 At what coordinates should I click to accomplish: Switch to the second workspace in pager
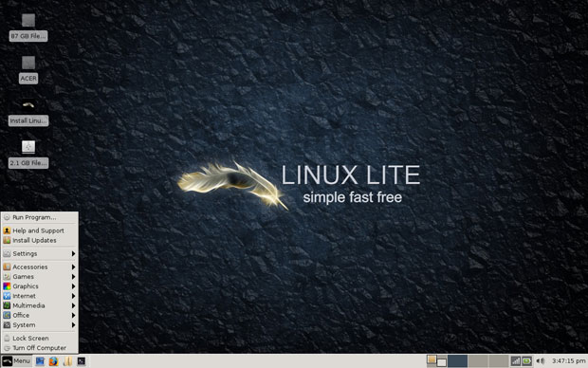[478, 360]
